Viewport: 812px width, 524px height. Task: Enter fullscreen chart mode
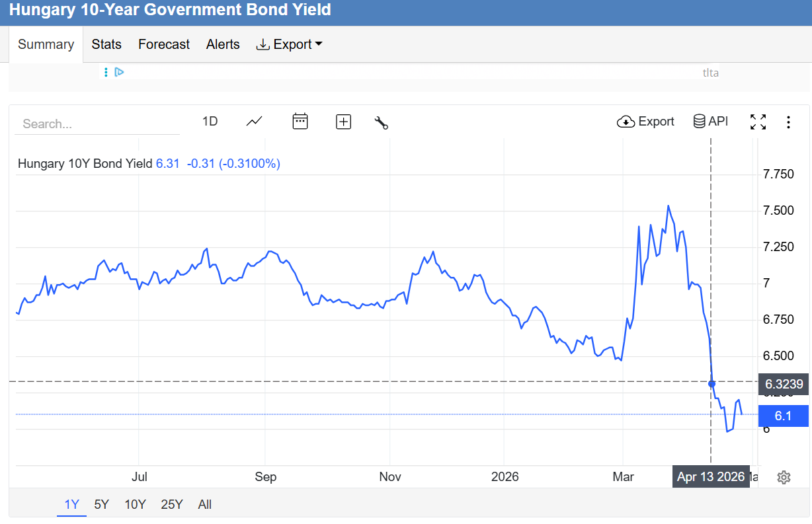click(x=758, y=122)
